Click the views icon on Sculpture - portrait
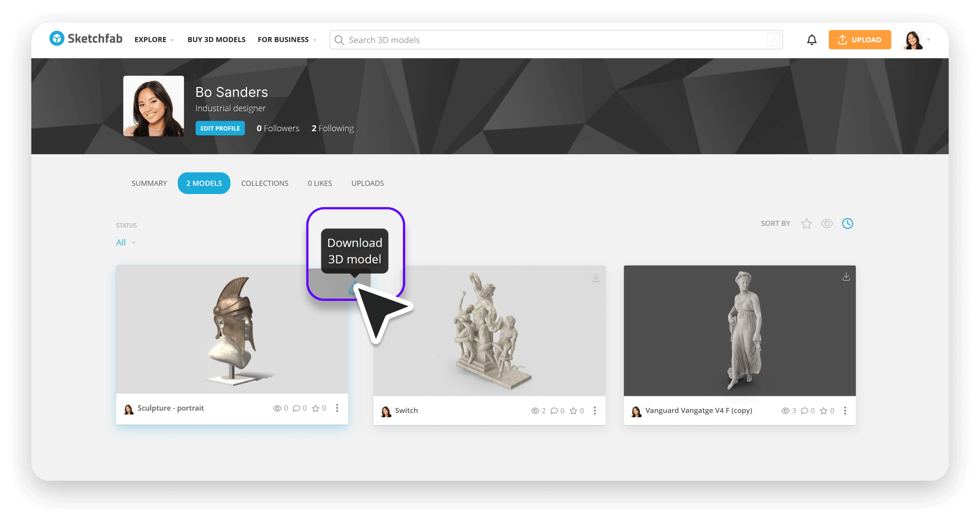This screenshot has width=980, height=521. click(x=277, y=408)
